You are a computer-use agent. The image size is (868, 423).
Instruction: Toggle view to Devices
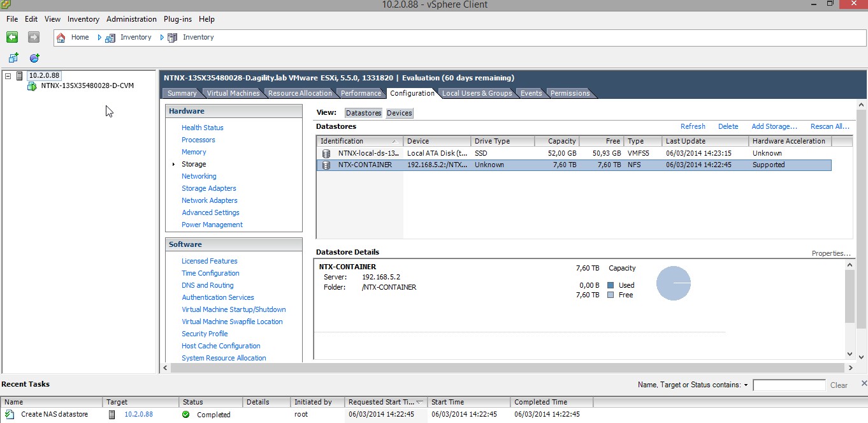point(399,113)
